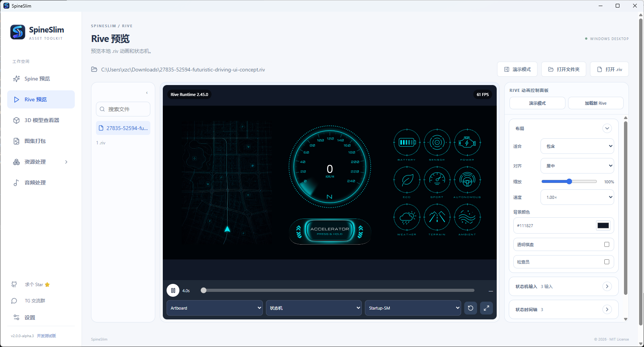Click the 打开文件夹 button
644x347 pixels.
[x=564, y=69]
